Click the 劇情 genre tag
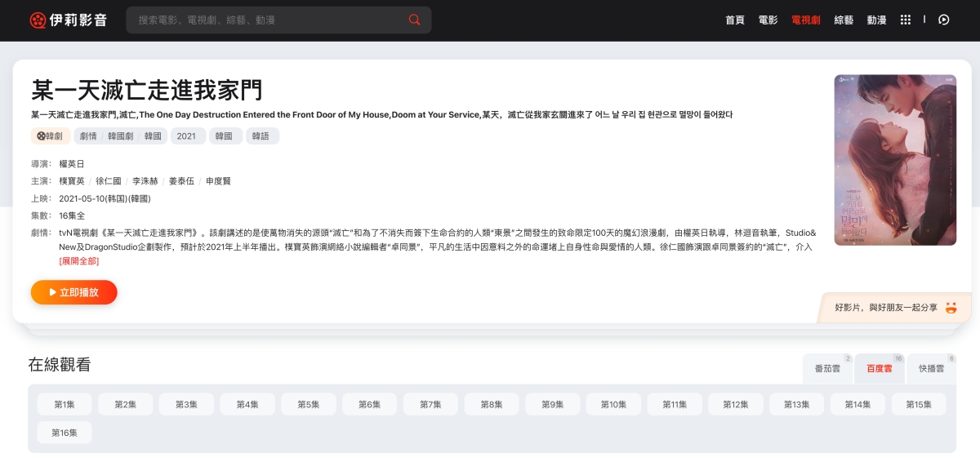 88,136
